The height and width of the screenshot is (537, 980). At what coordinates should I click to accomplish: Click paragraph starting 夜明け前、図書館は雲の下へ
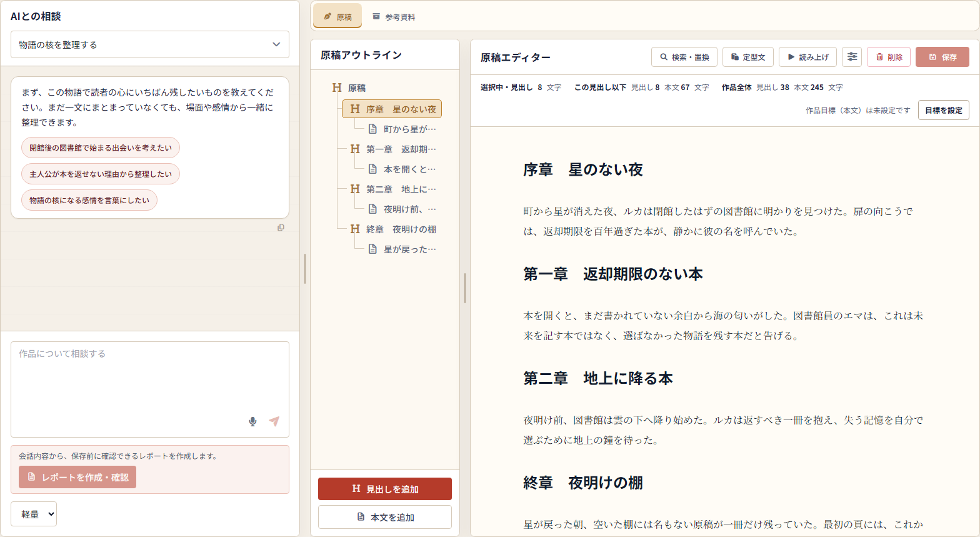(x=724, y=430)
